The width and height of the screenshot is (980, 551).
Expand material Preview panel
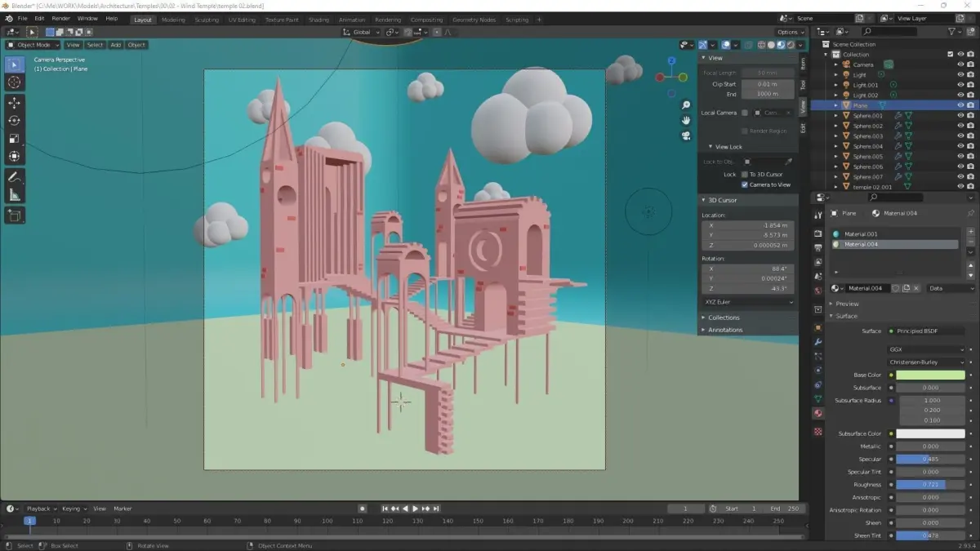pyautogui.click(x=845, y=304)
